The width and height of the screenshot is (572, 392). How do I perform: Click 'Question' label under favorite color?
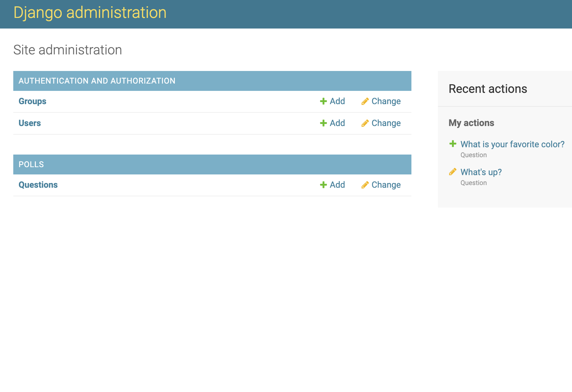[473, 155]
